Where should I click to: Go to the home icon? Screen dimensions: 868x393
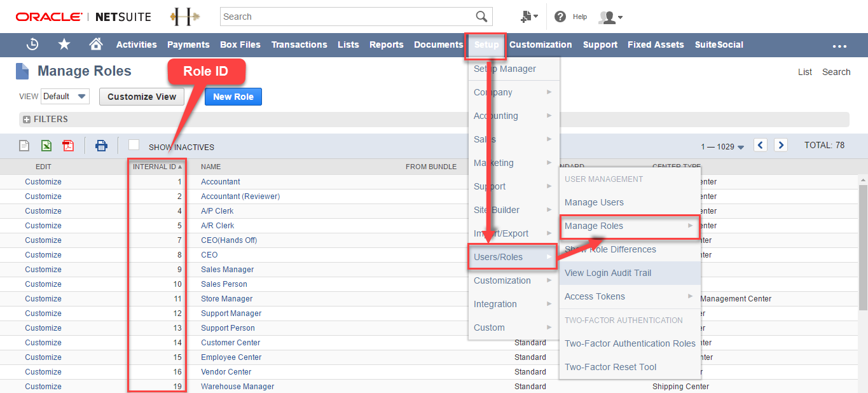point(96,44)
